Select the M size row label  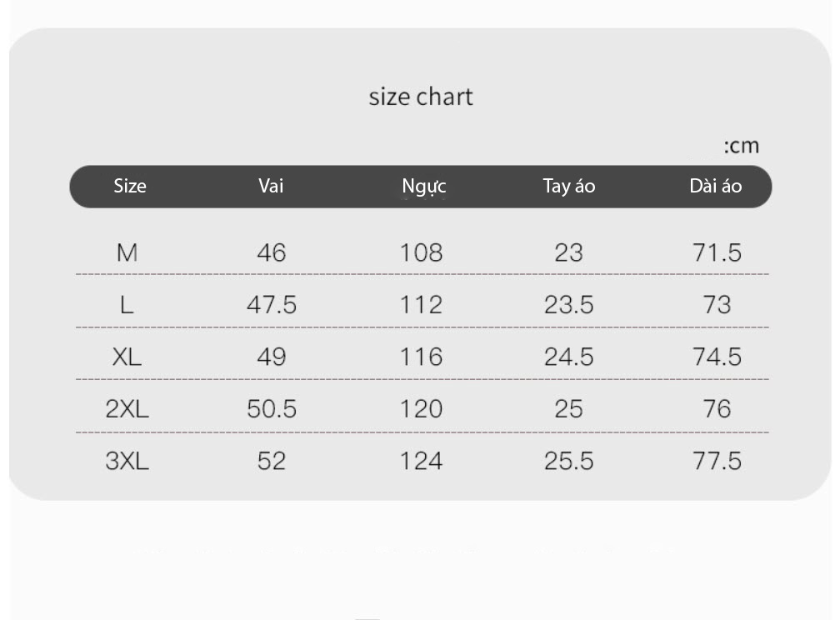(x=127, y=252)
